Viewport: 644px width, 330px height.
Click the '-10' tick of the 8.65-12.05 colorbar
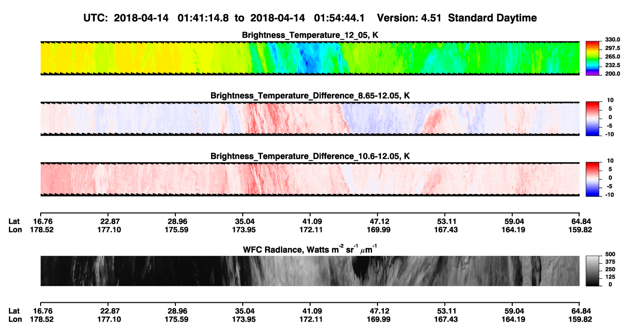click(x=610, y=134)
